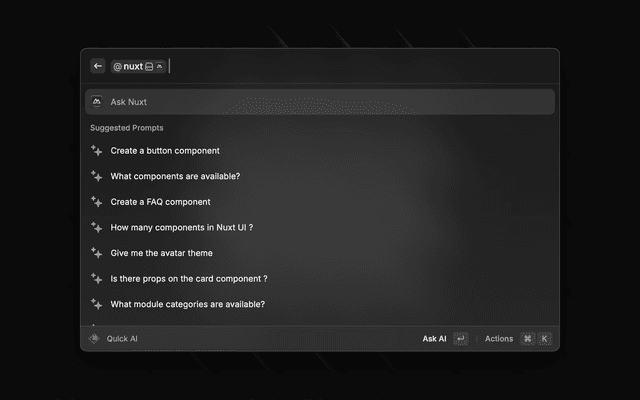This screenshot has width=640, height=400.
Task: Focus the search input field after @nuxt
Action: click(x=361, y=66)
